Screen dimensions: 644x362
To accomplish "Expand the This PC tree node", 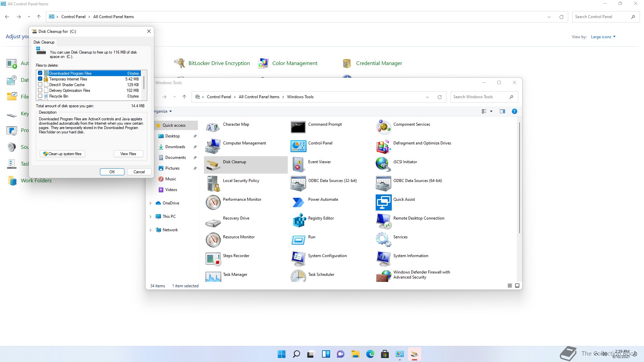I will click(151, 217).
